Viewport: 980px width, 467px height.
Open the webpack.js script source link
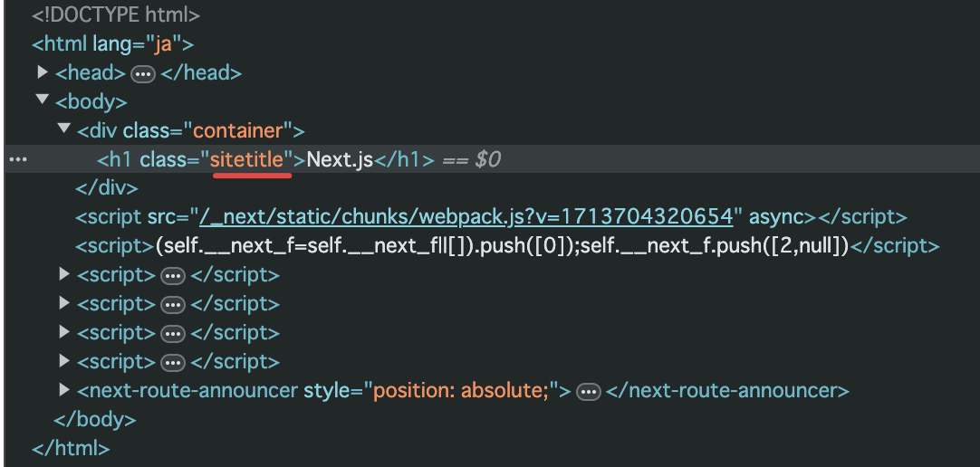[x=466, y=216]
